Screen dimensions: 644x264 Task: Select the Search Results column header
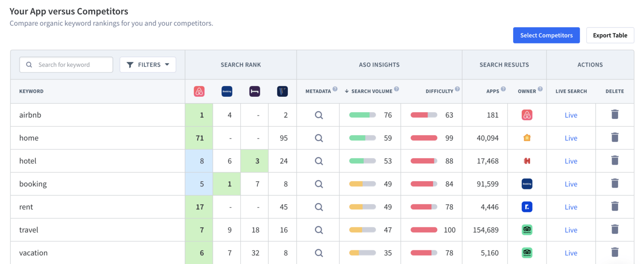point(504,64)
